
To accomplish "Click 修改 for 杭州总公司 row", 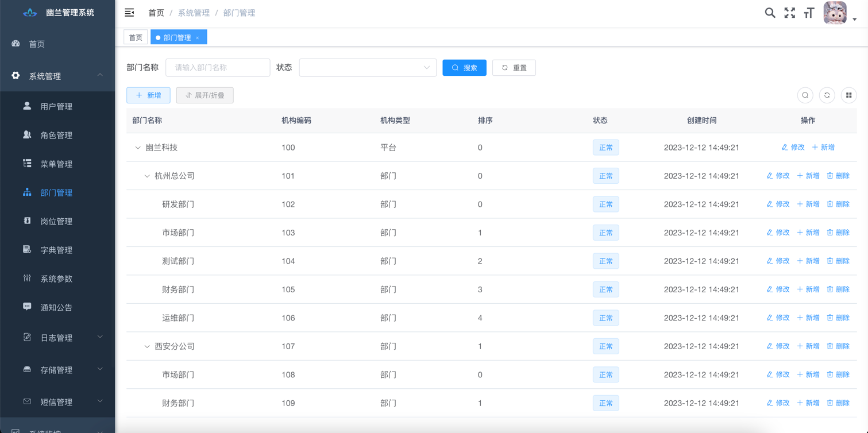I will coord(778,176).
